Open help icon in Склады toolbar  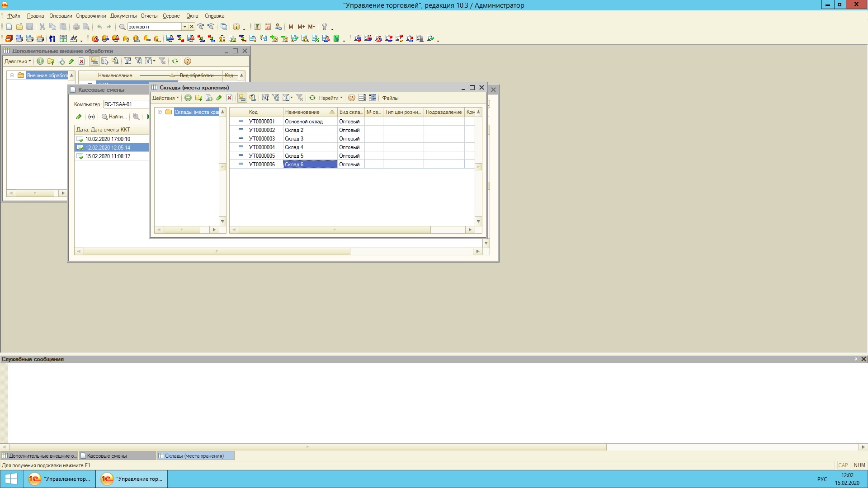coord(352,98)
